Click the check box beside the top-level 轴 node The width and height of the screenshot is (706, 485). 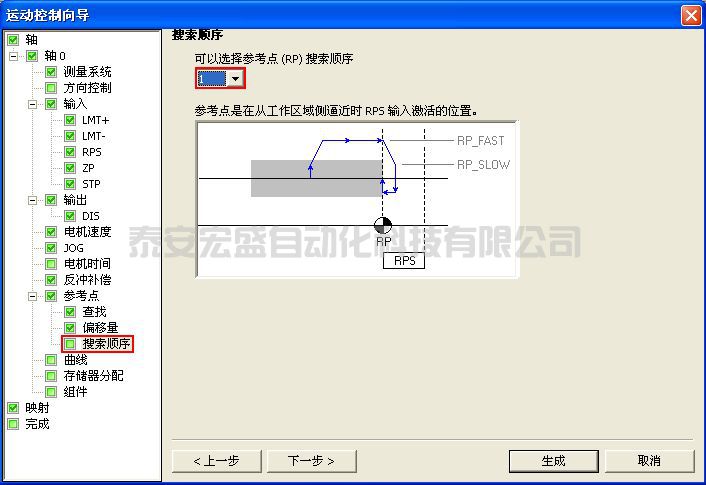click(x=13, y=40)
